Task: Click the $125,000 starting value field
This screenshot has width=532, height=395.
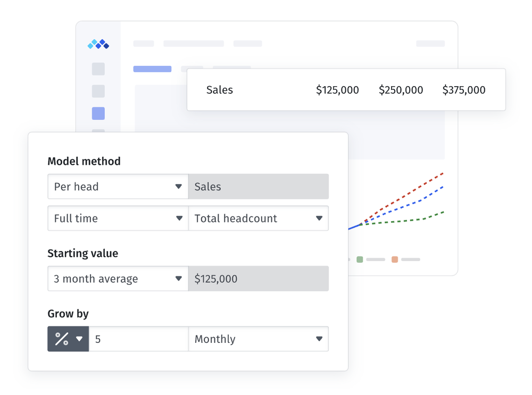Action: 259,279
